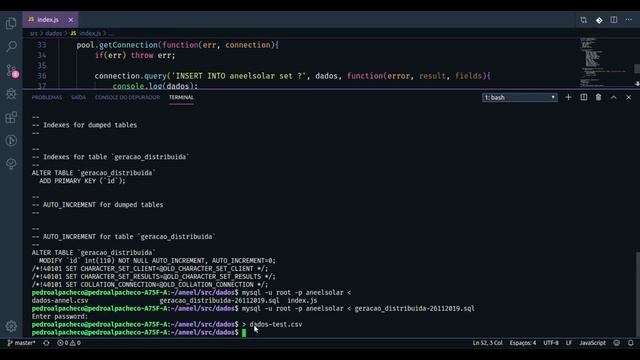The image size is (640, 360).
Task: Open the GitLens view in the activity bar
Action: point(11,141)
